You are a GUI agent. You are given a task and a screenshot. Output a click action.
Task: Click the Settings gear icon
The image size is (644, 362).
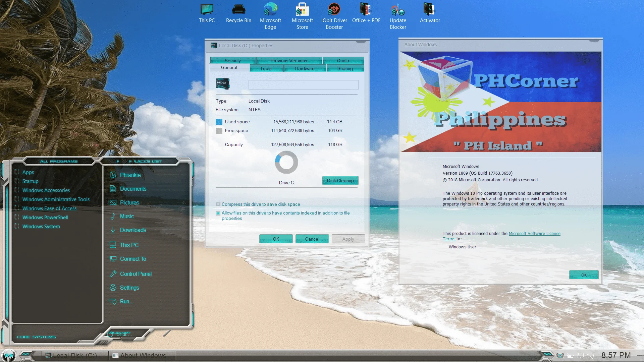click(113, 288)
